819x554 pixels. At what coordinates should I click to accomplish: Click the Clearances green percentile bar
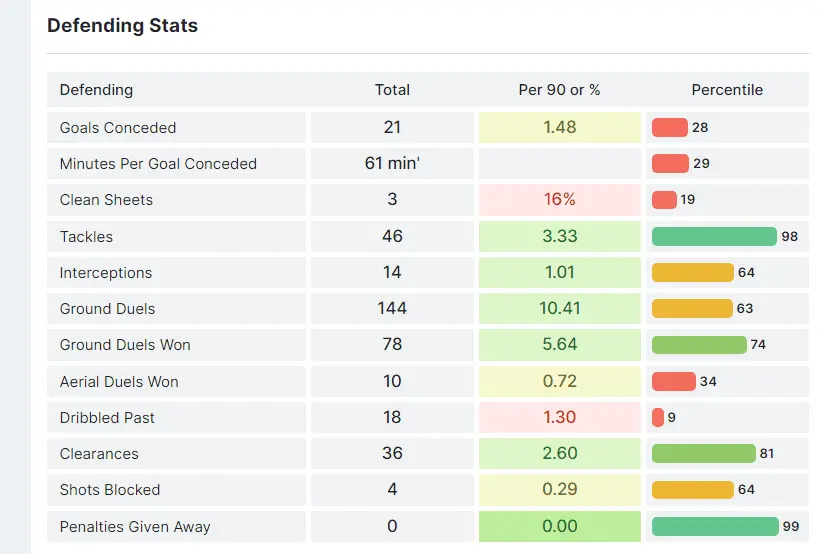point(703,453)
